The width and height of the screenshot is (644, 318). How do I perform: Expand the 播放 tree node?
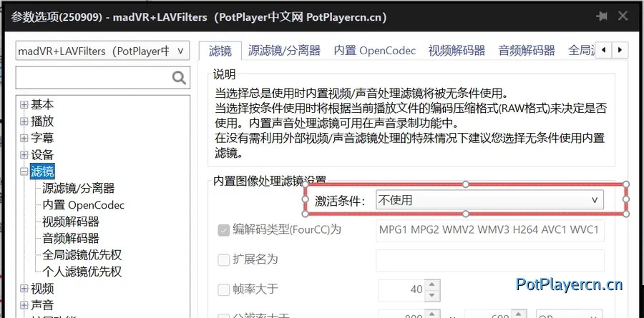click(x=24, y=121)
